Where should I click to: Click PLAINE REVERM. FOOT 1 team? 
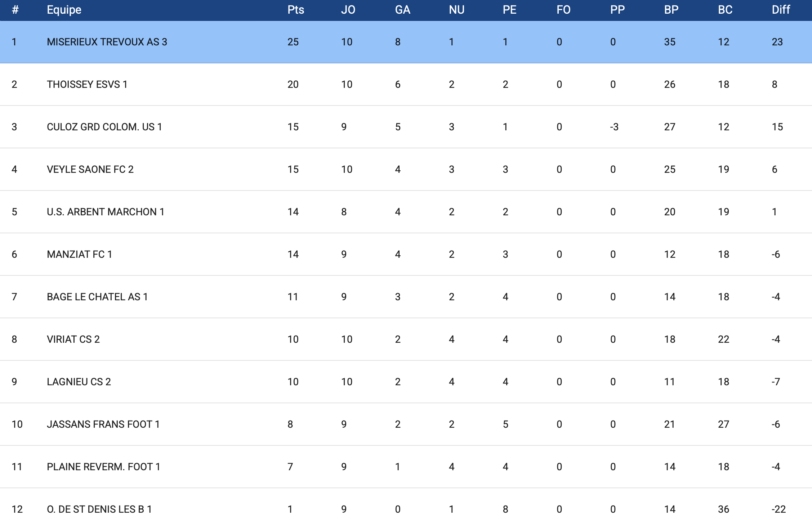[x=103, y=467]
